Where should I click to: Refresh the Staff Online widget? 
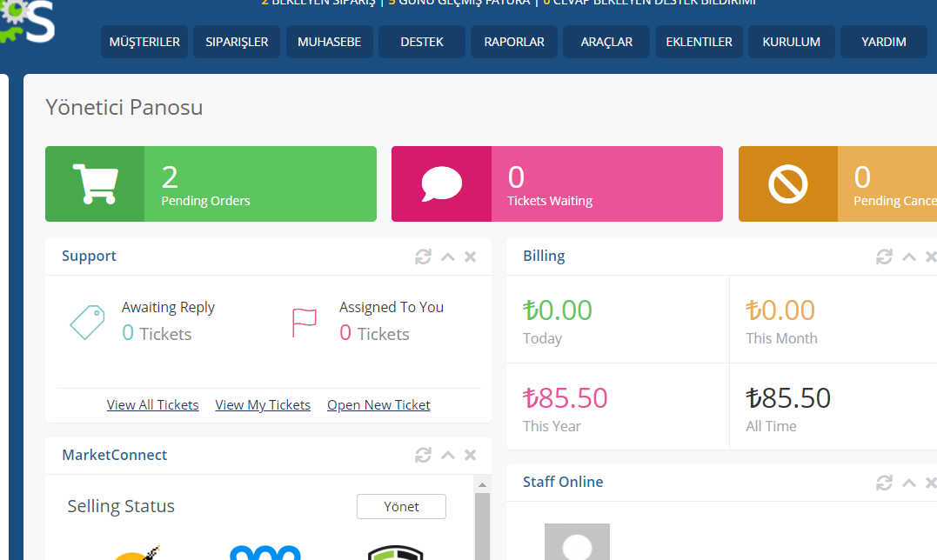click(884, 483)
